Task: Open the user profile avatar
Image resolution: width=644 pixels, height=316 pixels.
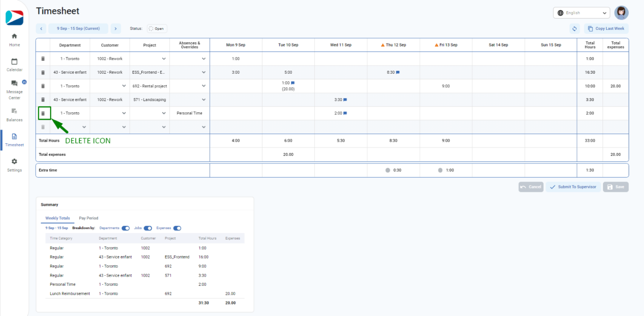Action: (x=621, y=13)
